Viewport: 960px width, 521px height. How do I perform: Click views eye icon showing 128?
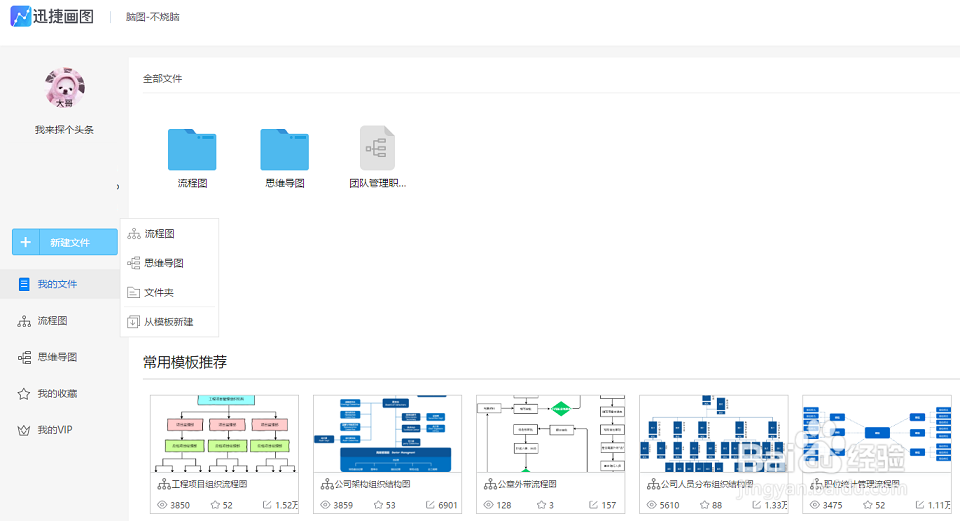489,505
